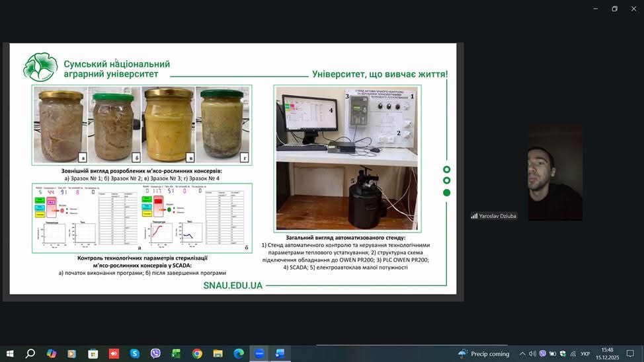Click the Windows Start button
Image resolution: width=644 pixels, height=362 pixels.
[10, 354]
